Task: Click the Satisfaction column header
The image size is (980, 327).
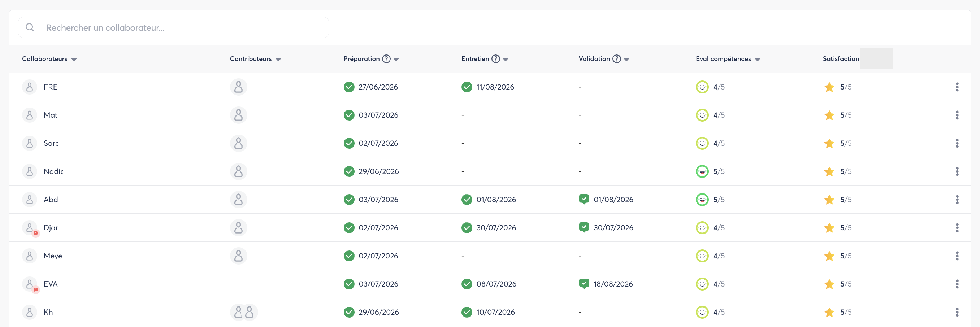Action: click(x=841, y=59)
